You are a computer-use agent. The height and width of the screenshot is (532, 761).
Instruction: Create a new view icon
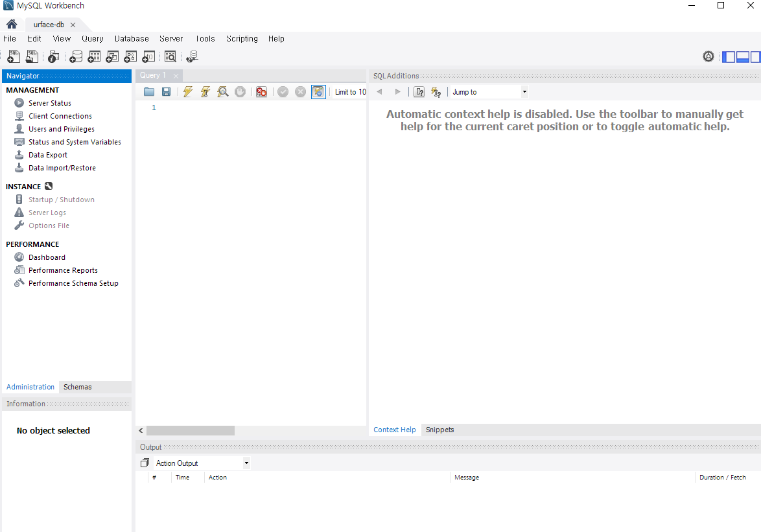(112, 57)
